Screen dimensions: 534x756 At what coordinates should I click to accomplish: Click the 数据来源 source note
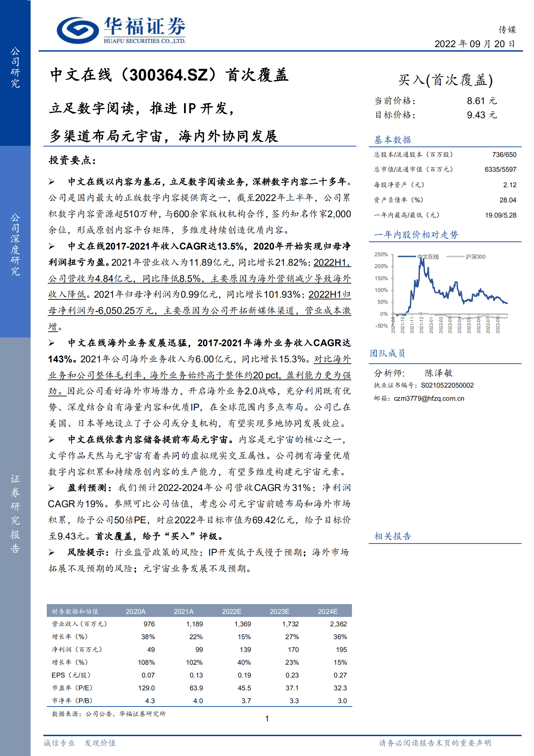[x=109, y=714]
